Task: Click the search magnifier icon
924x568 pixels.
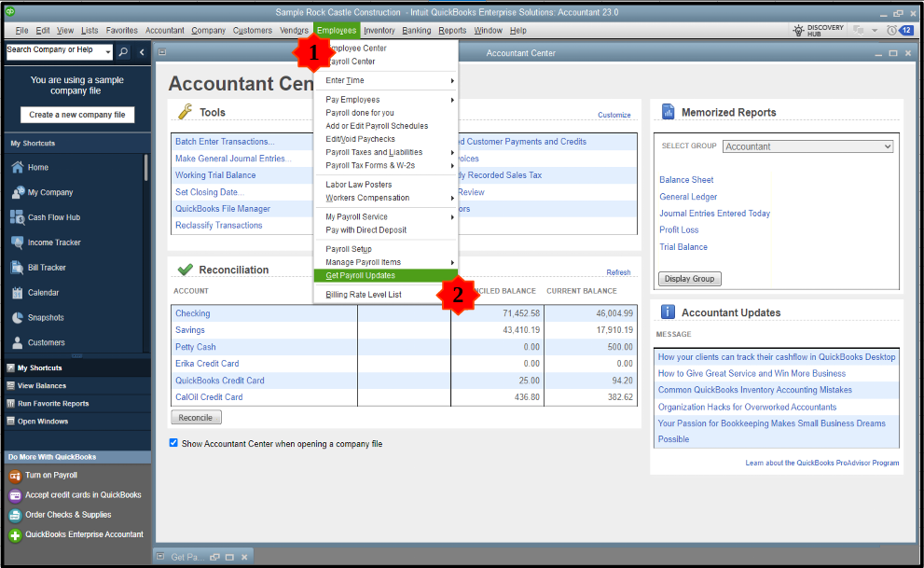Action: [x=123, y=52]
